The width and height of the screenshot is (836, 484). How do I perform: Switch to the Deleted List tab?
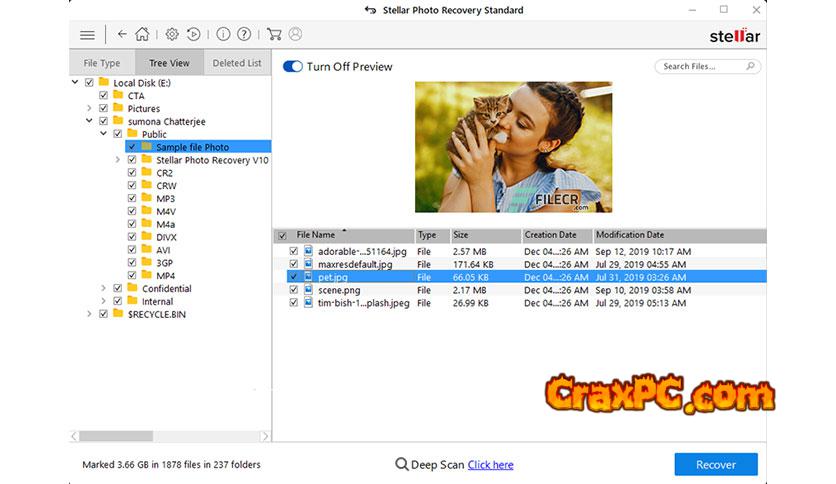coord(237,63)
